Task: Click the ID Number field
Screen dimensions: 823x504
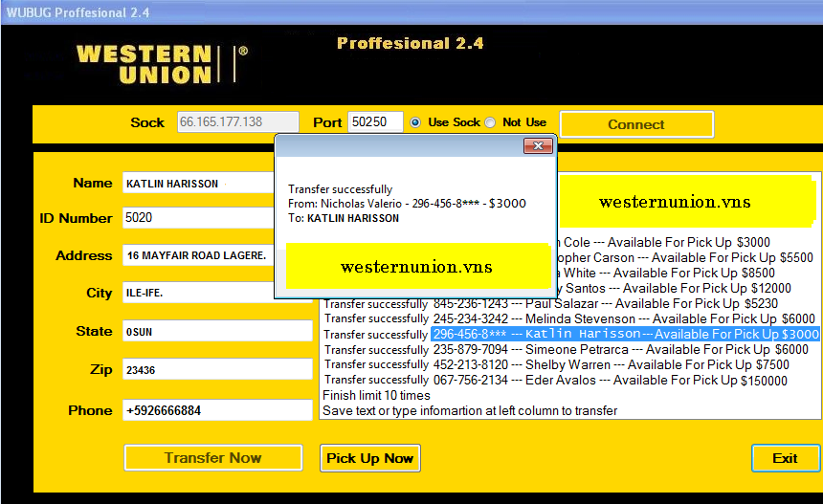Action: click(x=198, y=218)
